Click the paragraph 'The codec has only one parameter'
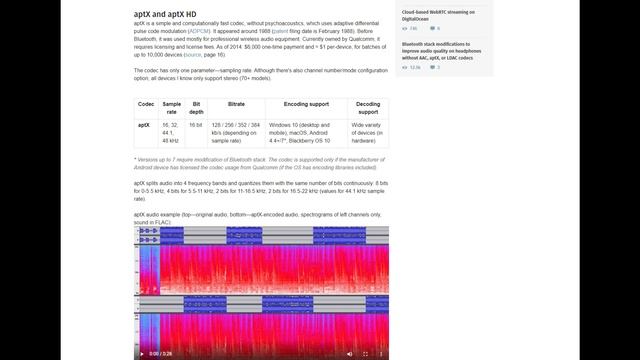Viewport: 640px width, 360px height. [261, 74]
